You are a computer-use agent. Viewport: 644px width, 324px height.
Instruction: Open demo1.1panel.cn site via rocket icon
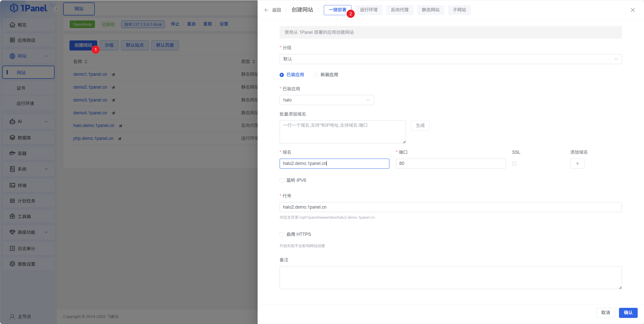113,74
